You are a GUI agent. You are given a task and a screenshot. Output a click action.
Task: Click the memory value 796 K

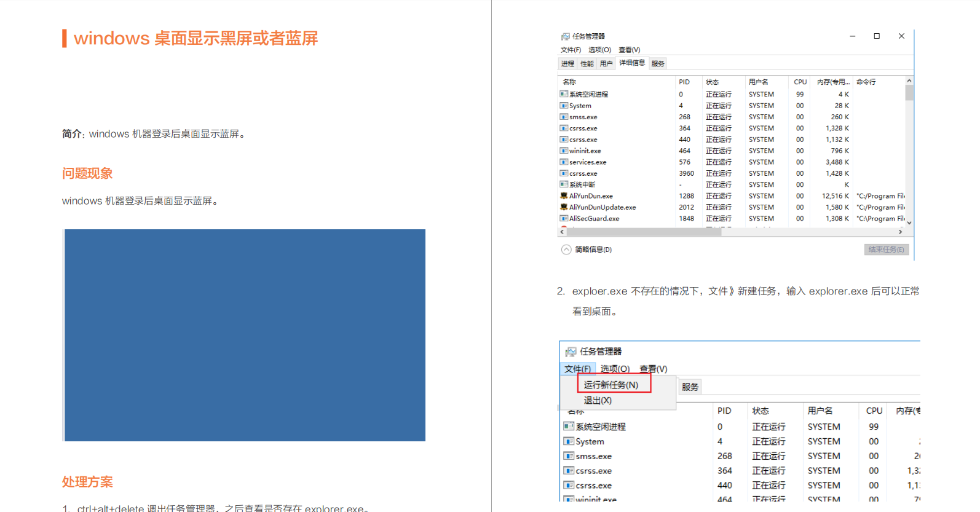(840, 151)
